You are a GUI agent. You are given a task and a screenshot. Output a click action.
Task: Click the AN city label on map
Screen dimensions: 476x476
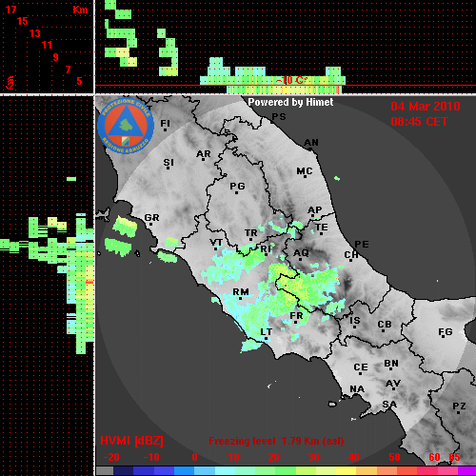point(311,143)
